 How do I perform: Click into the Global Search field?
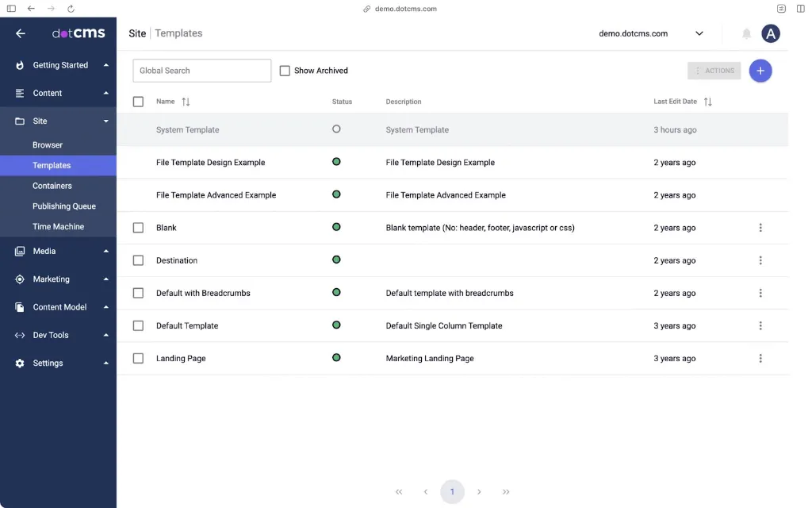(201, 71)
